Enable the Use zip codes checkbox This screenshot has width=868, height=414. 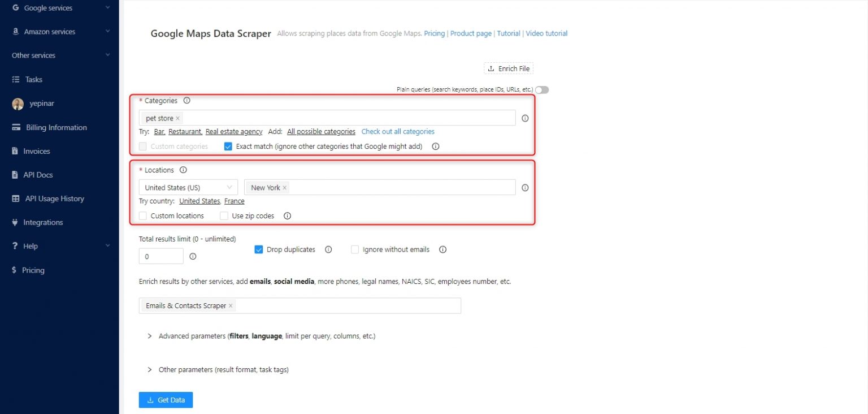coord(224,215)
